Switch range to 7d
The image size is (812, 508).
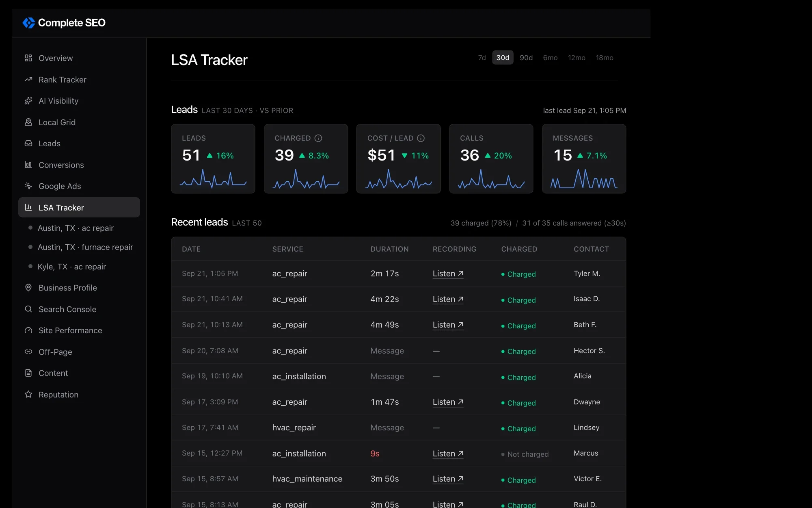[x=482, y=58]
